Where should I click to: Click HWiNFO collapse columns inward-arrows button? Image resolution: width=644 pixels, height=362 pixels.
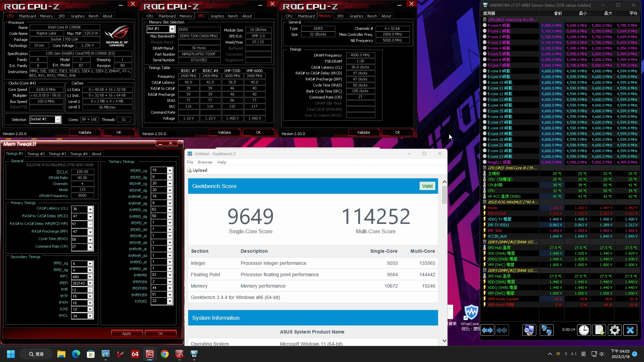pos(502,330)
